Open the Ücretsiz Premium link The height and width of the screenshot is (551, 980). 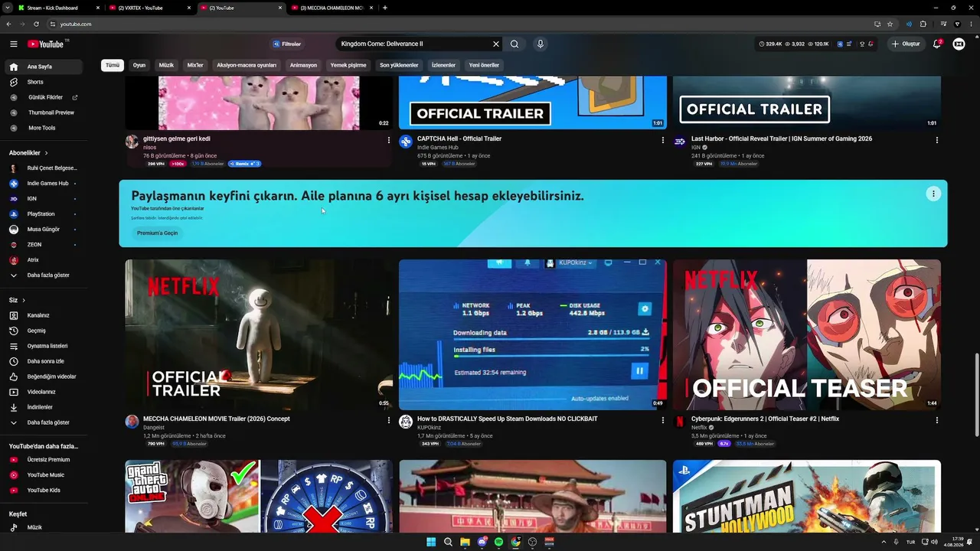tap(42, 460)
